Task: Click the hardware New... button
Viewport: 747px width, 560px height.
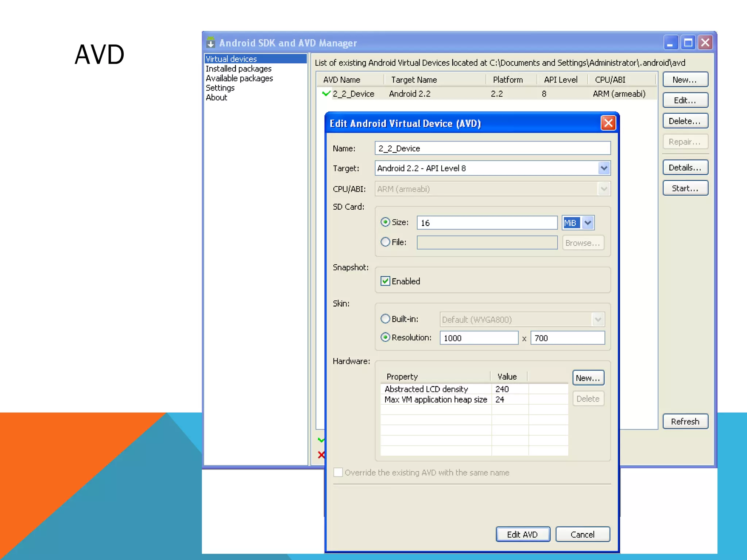Action: (588, 378)
